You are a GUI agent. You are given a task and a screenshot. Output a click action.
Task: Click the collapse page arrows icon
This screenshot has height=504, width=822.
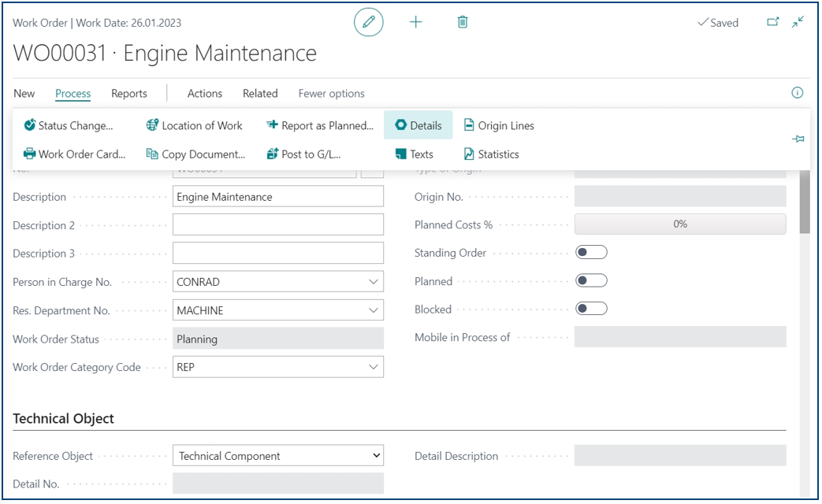798,22
